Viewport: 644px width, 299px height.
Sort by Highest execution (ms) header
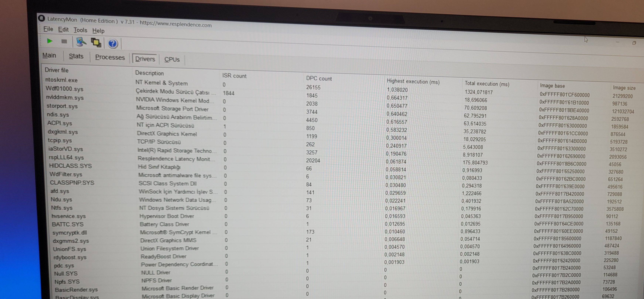413,81
